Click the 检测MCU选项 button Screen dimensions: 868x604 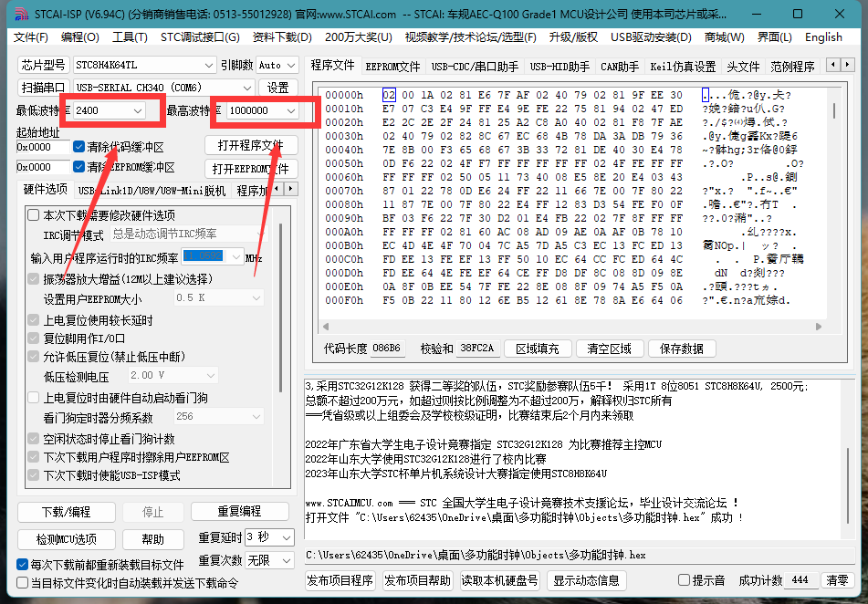(67, 539)
